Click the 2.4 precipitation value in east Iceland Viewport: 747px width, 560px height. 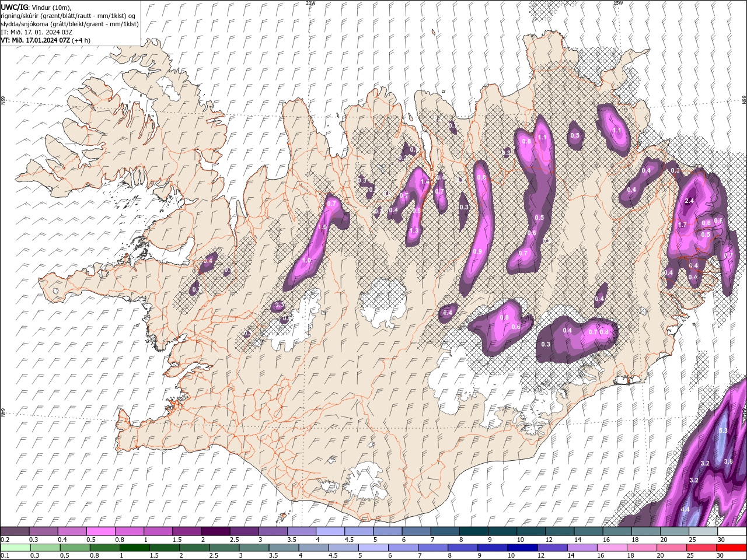click(x=689, y=201)
